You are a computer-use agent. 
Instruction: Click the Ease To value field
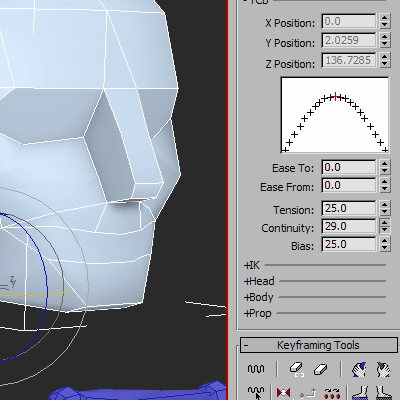click(x=349, y=167)
